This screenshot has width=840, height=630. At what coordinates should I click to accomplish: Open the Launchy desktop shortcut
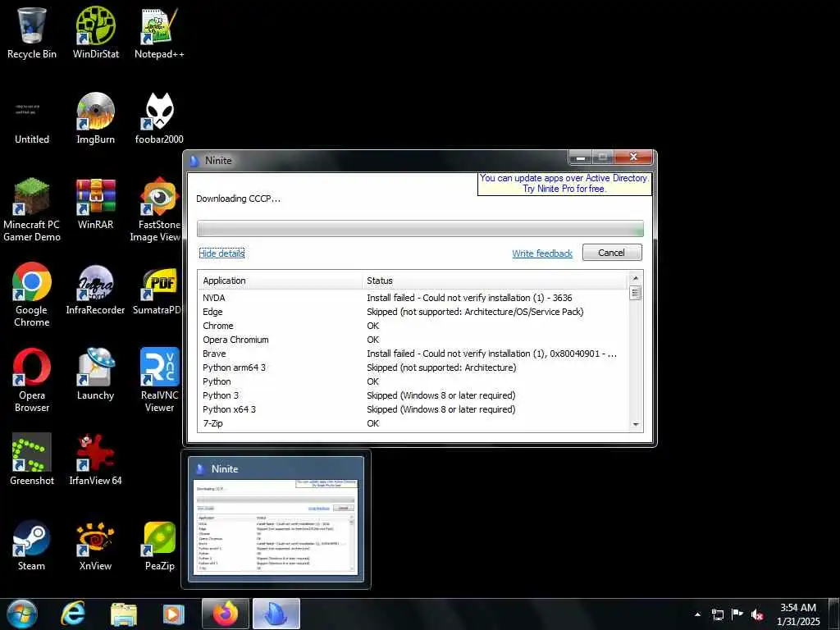[96, 375]
